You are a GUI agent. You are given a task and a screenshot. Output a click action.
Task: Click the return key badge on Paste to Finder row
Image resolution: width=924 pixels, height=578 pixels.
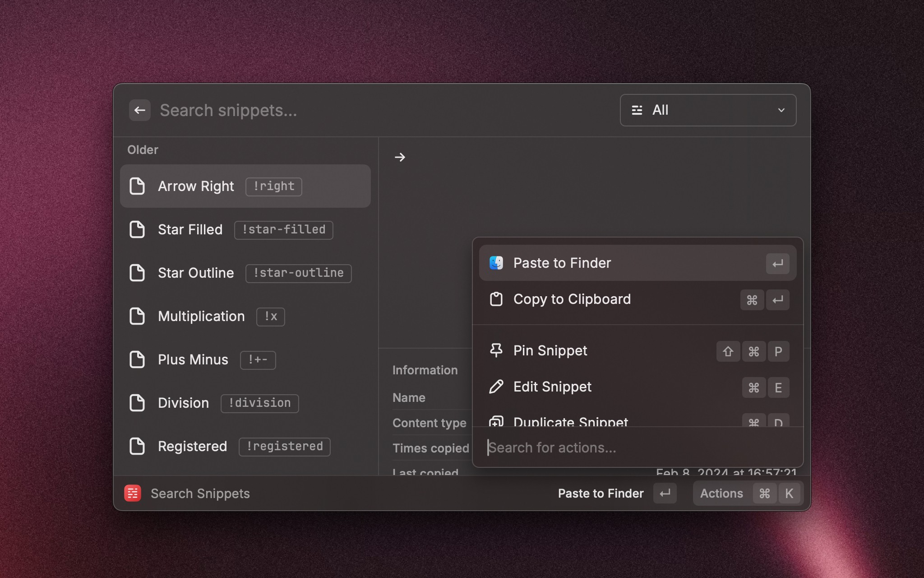click(777, 264)
